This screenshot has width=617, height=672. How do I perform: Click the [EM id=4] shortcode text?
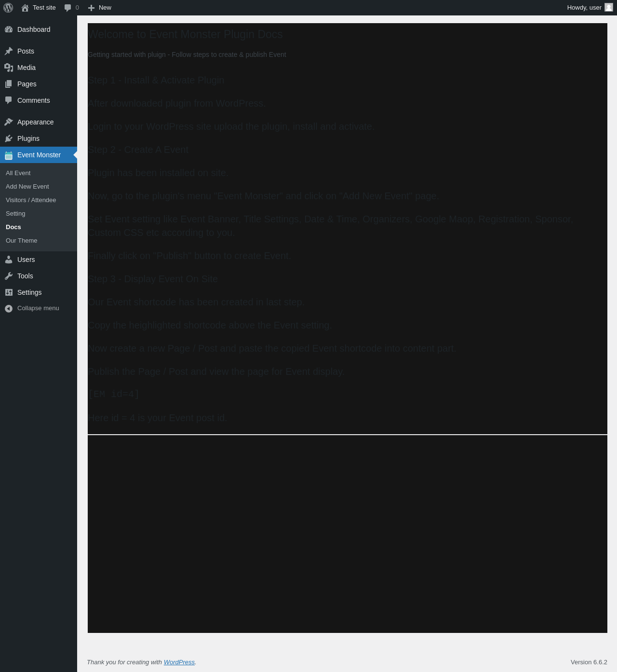click(x=113, y=394)
